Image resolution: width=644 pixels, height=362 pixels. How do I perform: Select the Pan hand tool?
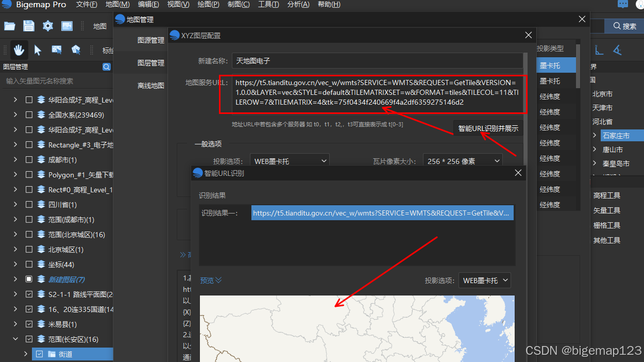tap(19, 50)
